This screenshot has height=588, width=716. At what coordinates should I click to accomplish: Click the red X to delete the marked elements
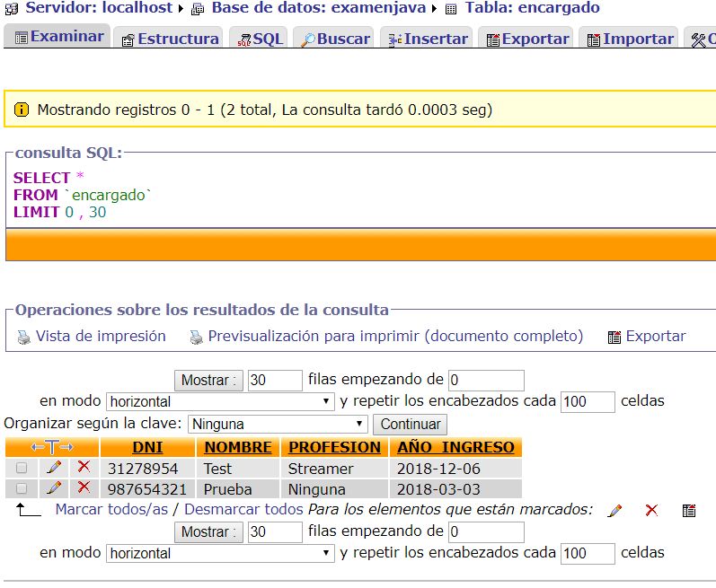651,510
